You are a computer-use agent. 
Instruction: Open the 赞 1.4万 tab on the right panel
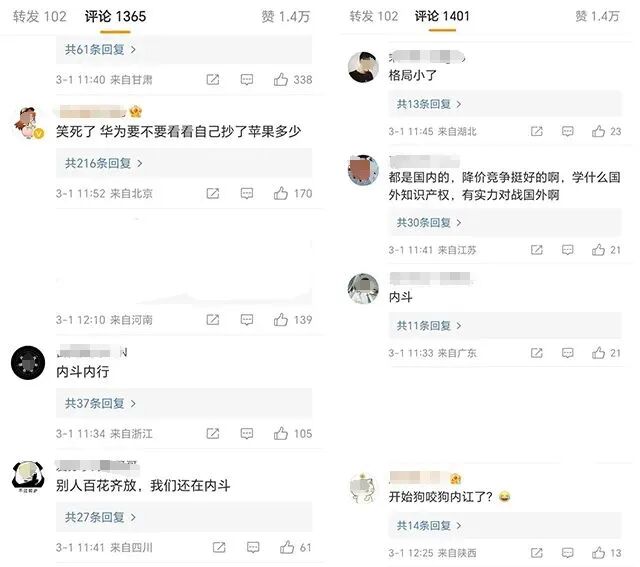tap(597, 16)
